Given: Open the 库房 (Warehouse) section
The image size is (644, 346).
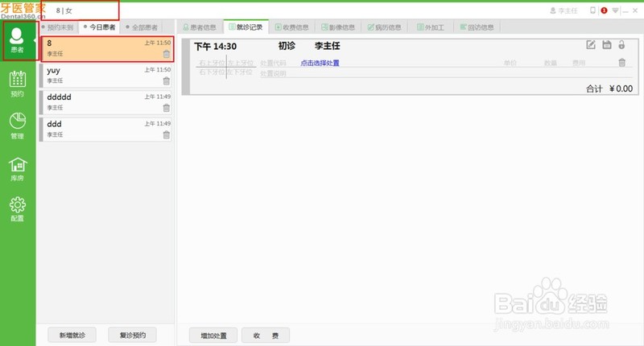Looking at the screenshot, I should point(17,167).
